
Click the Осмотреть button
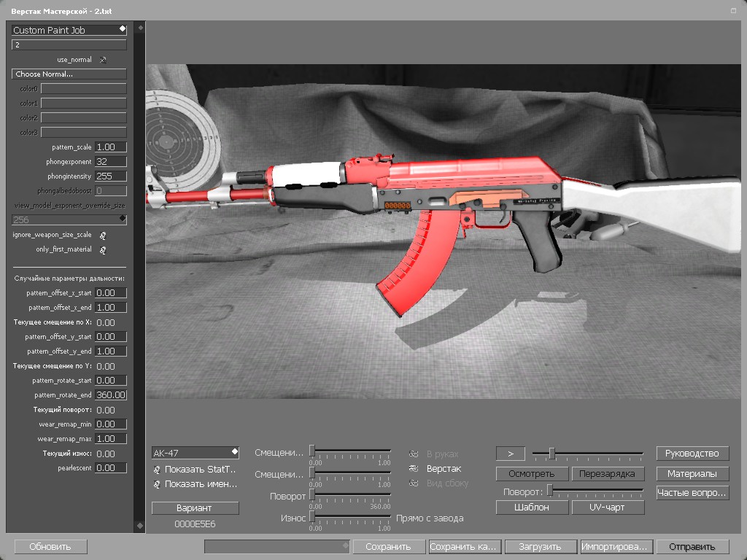pos(532,474)
